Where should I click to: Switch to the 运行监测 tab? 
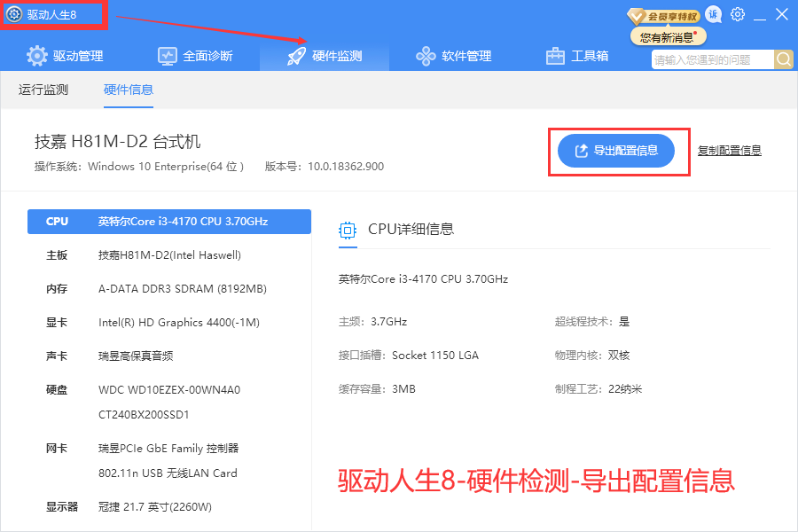click(43, 90)
